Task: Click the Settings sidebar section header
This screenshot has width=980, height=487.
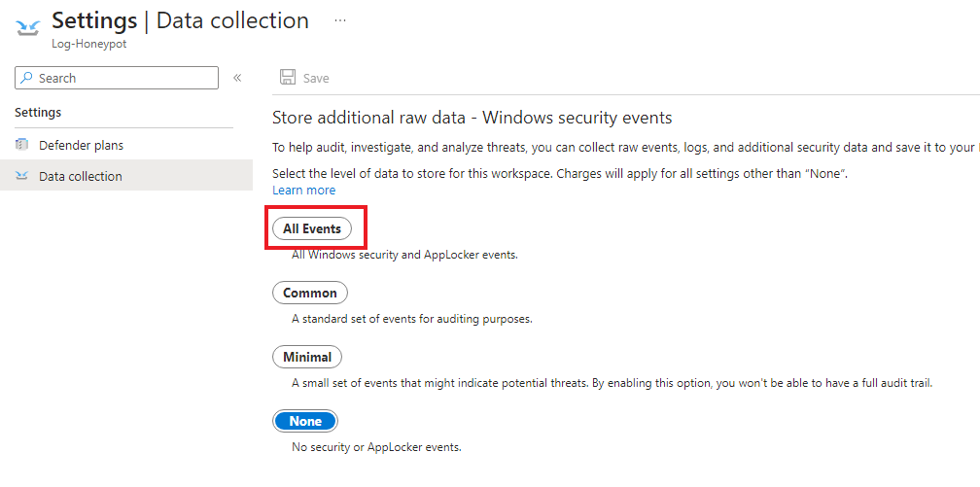Action: coord(38,113)
